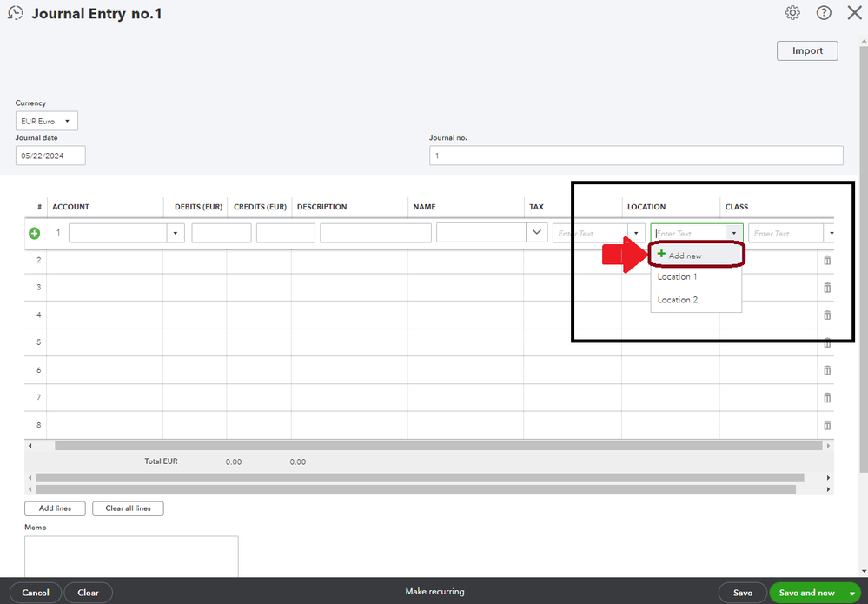Expand the Tax dropdown arrow
The image size is (868, 604).
pyautogui.click(x=636, y=233)
